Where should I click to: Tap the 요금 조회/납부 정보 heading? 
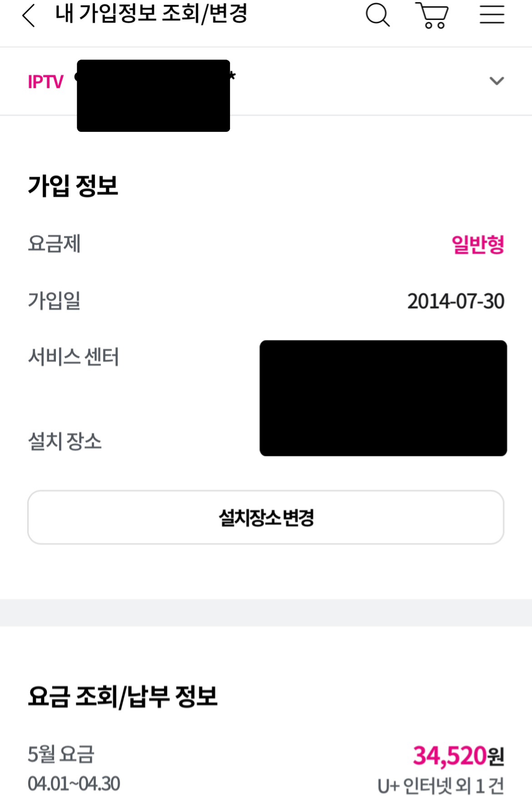(123, 696)
